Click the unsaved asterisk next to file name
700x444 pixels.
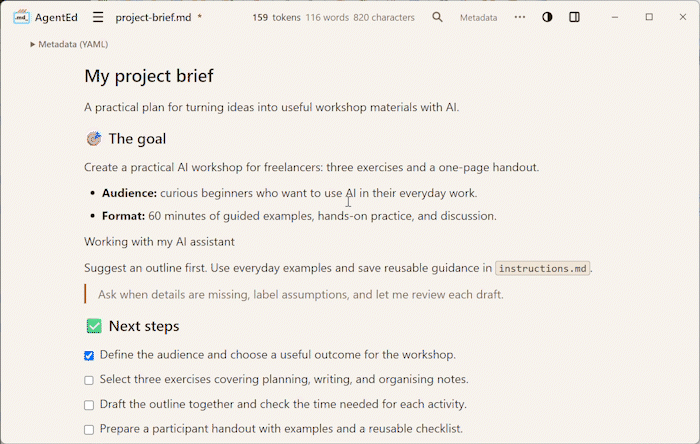pyautogui.click(x=200, y=17)
